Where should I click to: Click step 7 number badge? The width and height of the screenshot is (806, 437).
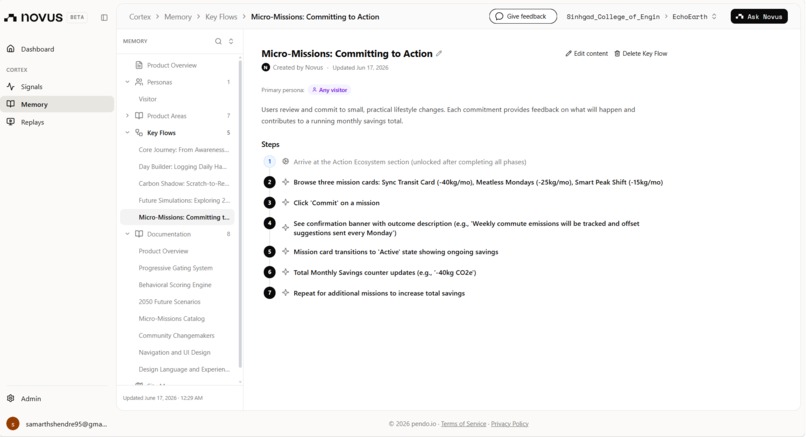[x=269, y=293]
